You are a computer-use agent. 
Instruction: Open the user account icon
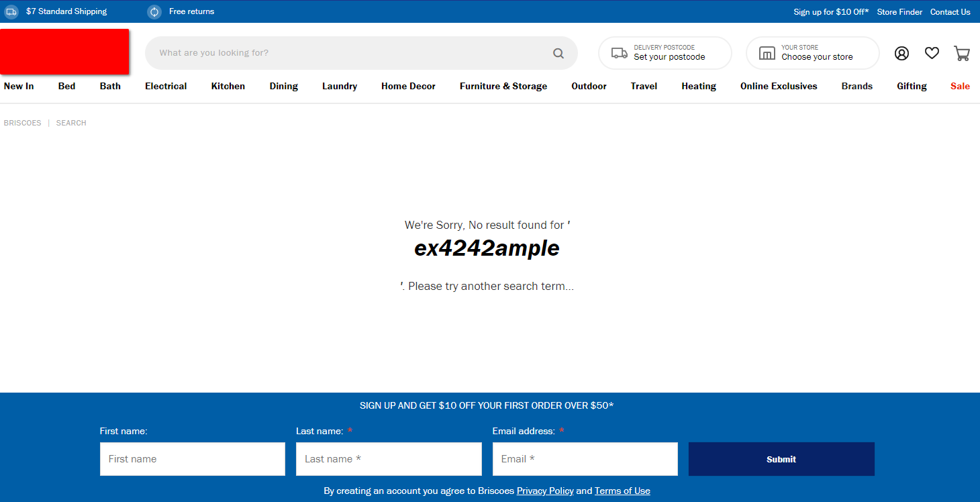click(901, 53)
